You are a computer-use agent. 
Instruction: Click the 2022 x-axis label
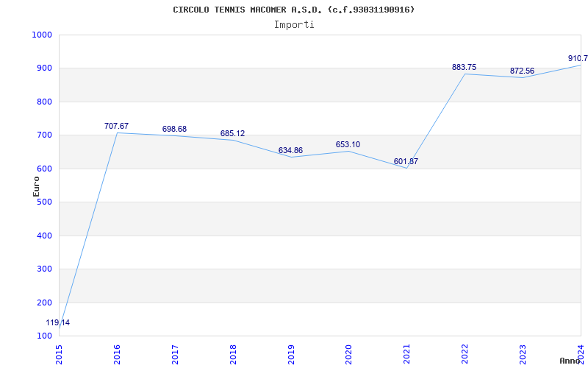465,355
